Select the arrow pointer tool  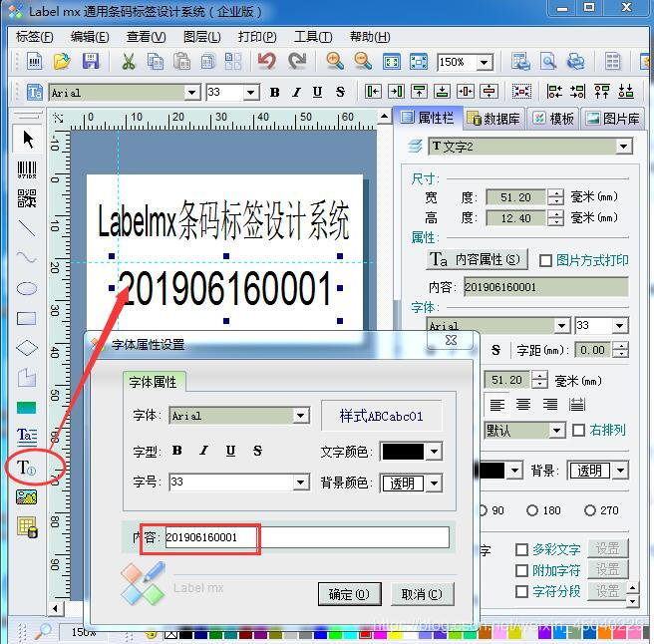point(27,140)
